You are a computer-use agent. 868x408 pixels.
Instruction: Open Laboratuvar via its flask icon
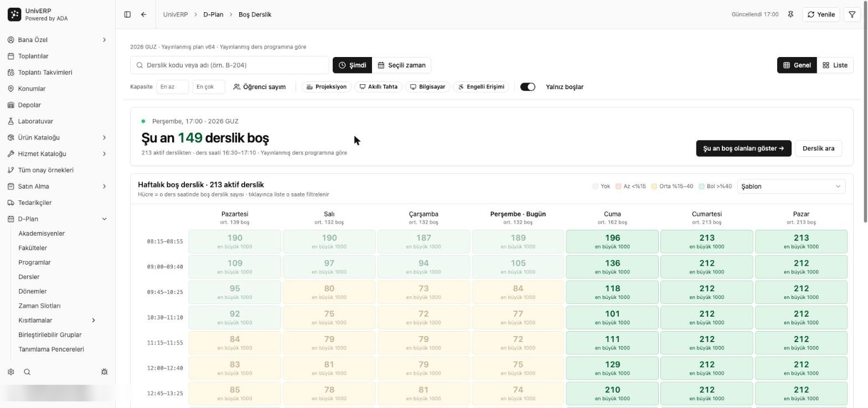click(11, 121)
